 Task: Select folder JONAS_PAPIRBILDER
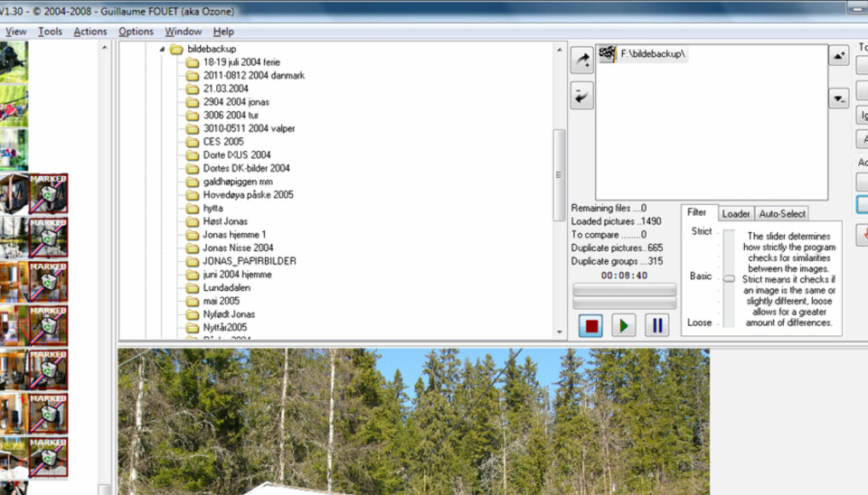[x=250, y=261]
